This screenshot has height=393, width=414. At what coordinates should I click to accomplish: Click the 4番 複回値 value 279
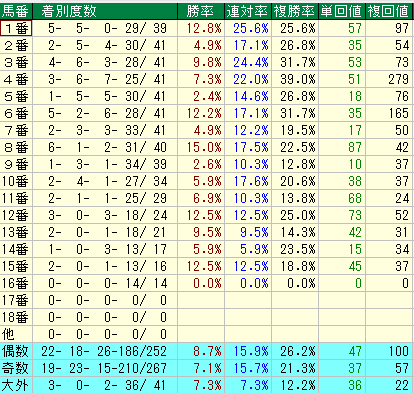tap(398, 79)
